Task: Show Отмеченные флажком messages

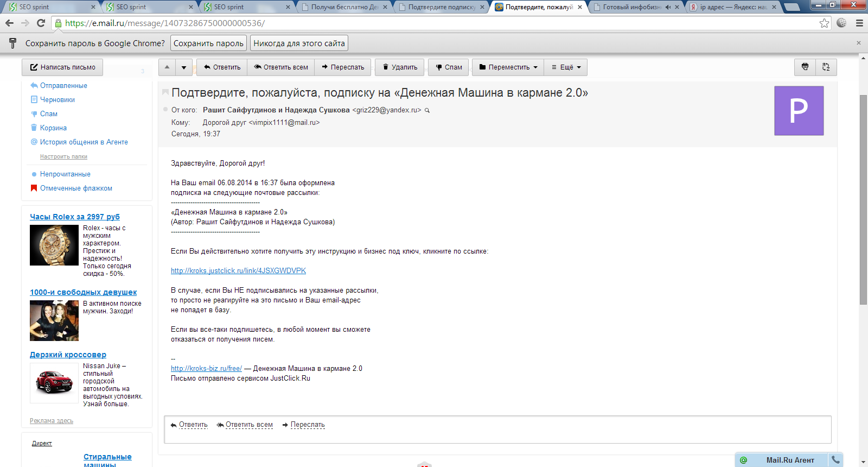Action: tap(76, 188)
